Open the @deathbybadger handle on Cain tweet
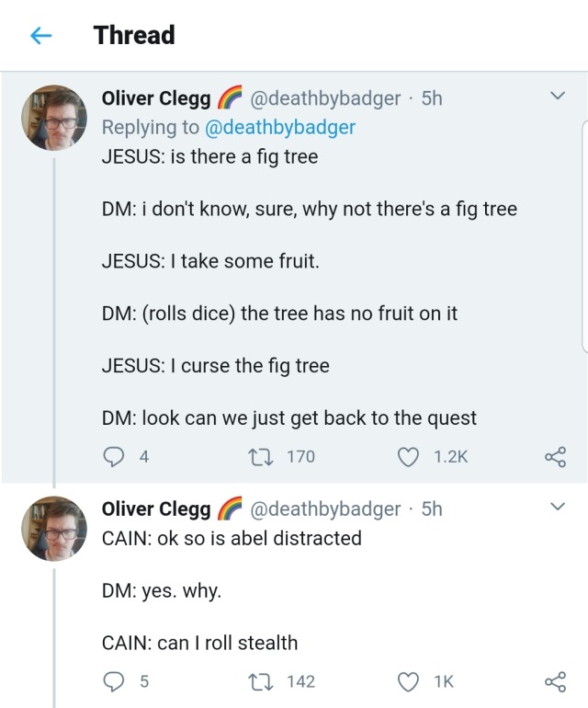The width and height of the screenshot is (588, 708). pyautogui.click(x=324, y=508)
